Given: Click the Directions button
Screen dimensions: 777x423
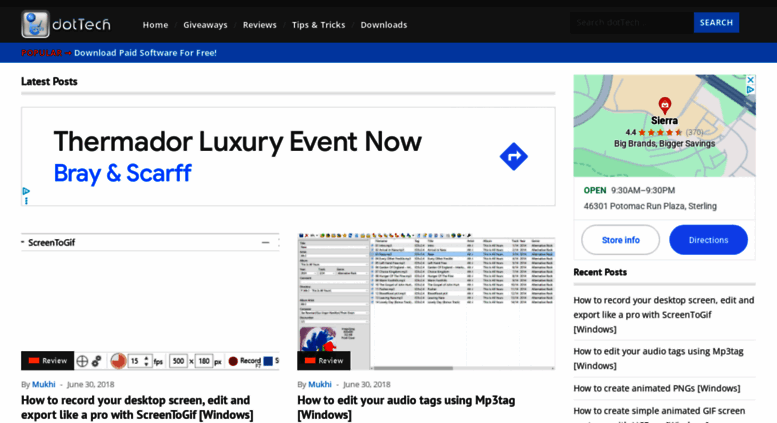Looking at the screenshot, I should point(708,240).
